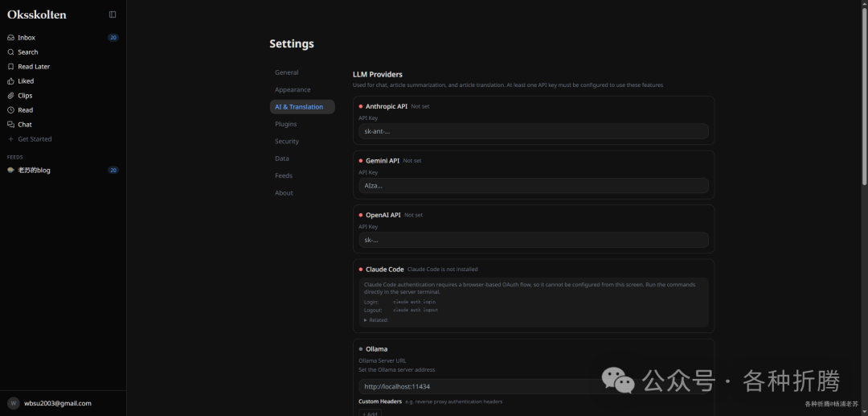Viewport: 868px width, 416px height.
Task: Open the General settings tab
Action: tap(286, 72)
